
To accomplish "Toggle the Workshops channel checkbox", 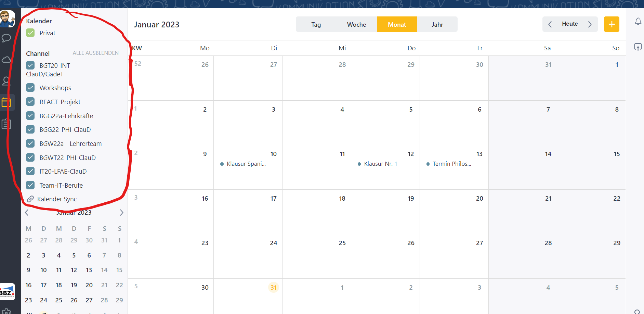I will click(x=30, y=88).
